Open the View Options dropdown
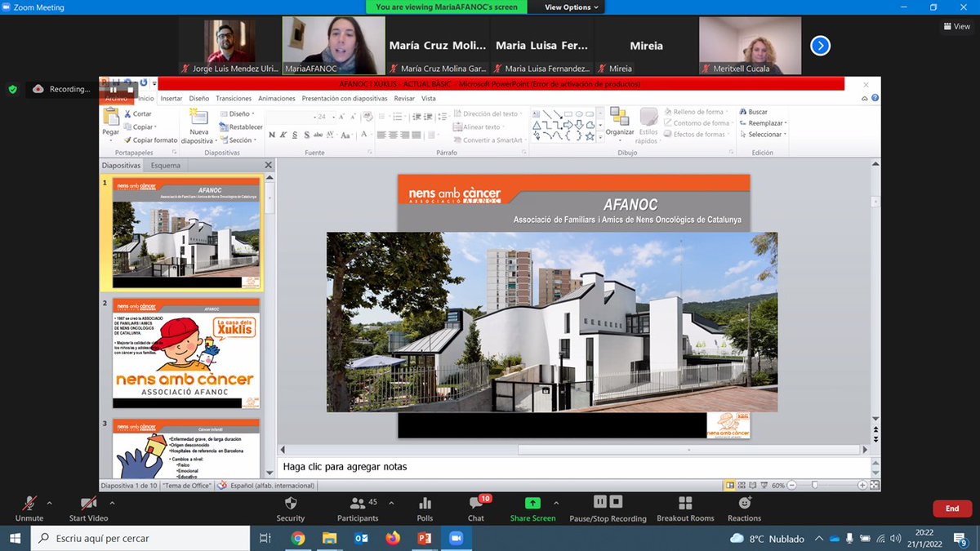The height and width of the screenshot is (551, 980). coord(572,7)
